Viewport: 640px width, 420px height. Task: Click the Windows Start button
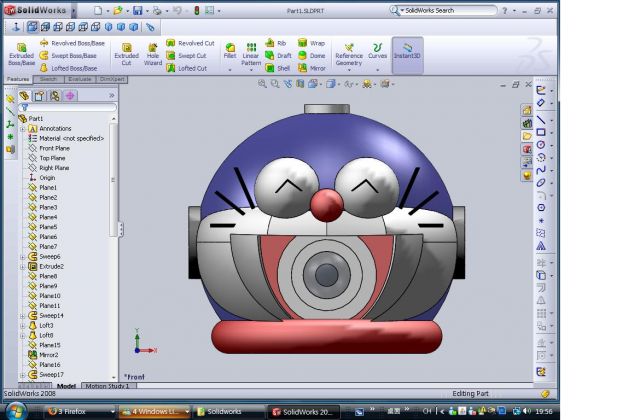(16, 411)
